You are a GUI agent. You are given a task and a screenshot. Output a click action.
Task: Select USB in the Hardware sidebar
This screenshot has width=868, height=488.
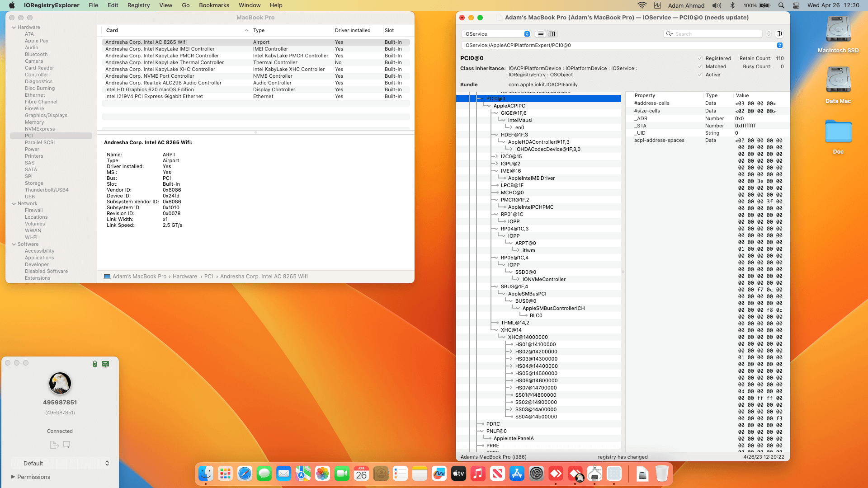point(30,197)
